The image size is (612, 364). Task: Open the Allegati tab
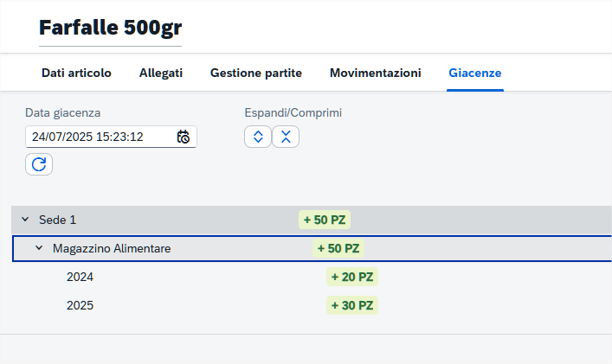click(161, 73)
